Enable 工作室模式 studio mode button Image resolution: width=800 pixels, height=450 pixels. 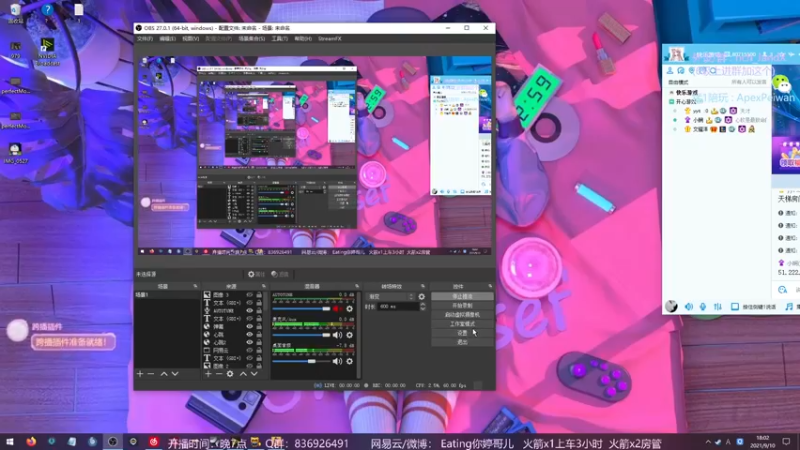tap(462, 324)
